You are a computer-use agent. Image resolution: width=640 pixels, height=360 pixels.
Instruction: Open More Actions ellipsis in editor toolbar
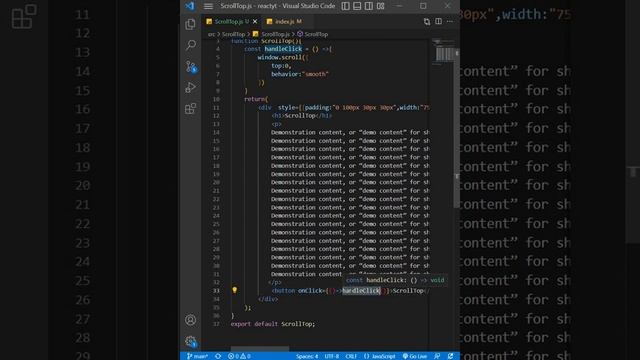click(x=450, y=21)
